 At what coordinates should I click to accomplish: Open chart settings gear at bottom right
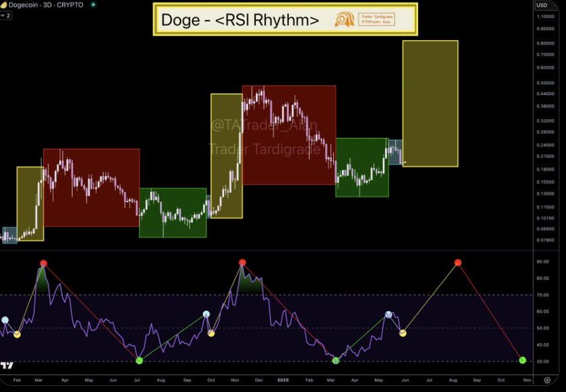[x=547, y=380]
